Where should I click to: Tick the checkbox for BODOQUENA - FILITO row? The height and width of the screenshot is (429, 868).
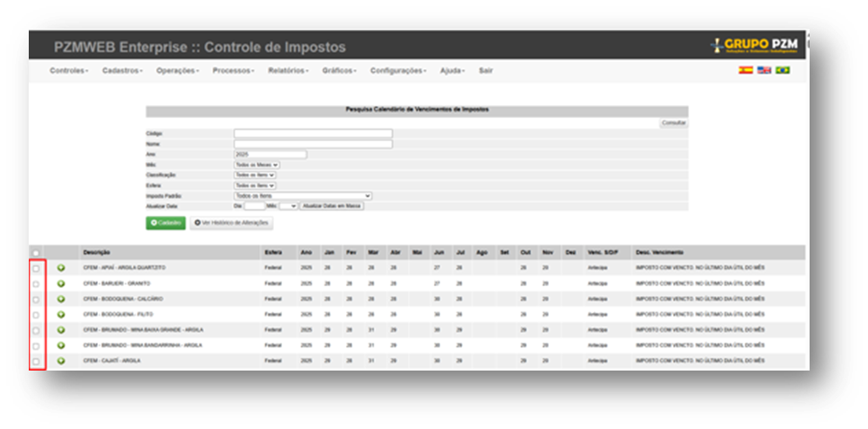[x=36, y=315]
